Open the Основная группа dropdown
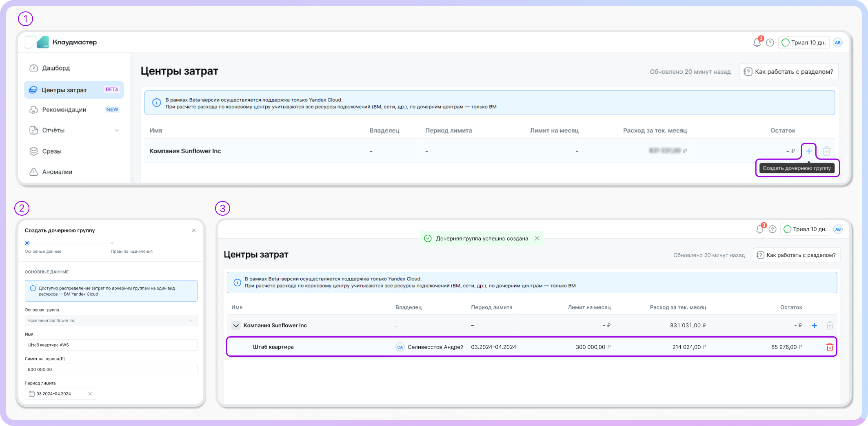The image size is (868, 426). 111,320
